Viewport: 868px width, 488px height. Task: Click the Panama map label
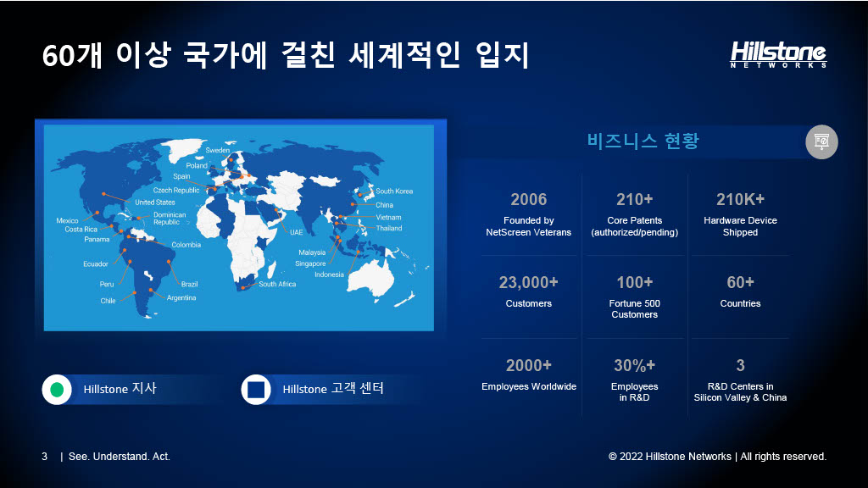point(97,239)
